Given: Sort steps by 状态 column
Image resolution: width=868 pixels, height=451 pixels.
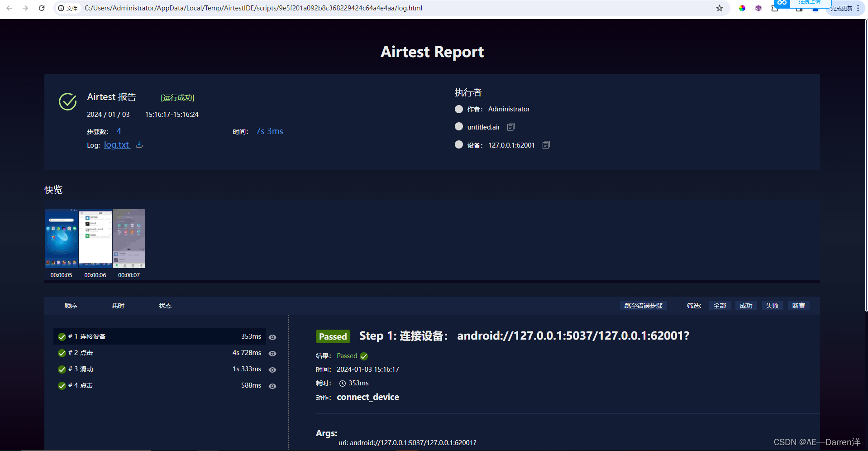Looking at the screenshot, I should [165, 306].
